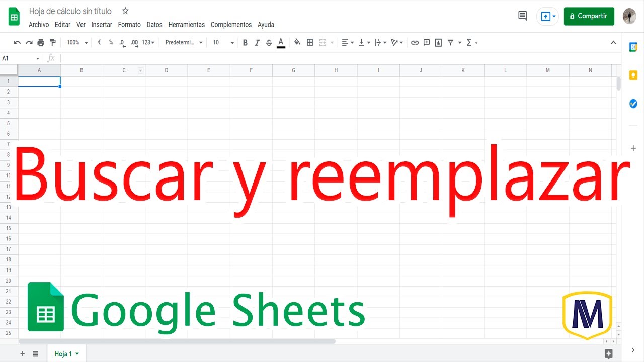Screen dimensions: 644x362
Task: Open the text color picker
Action: [x=281, y=43]
